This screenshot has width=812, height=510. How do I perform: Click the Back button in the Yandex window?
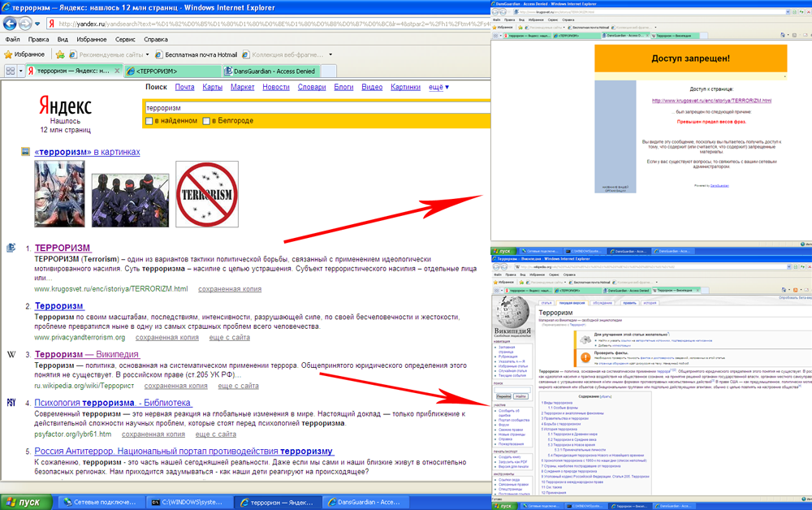(x=10, y=24)
